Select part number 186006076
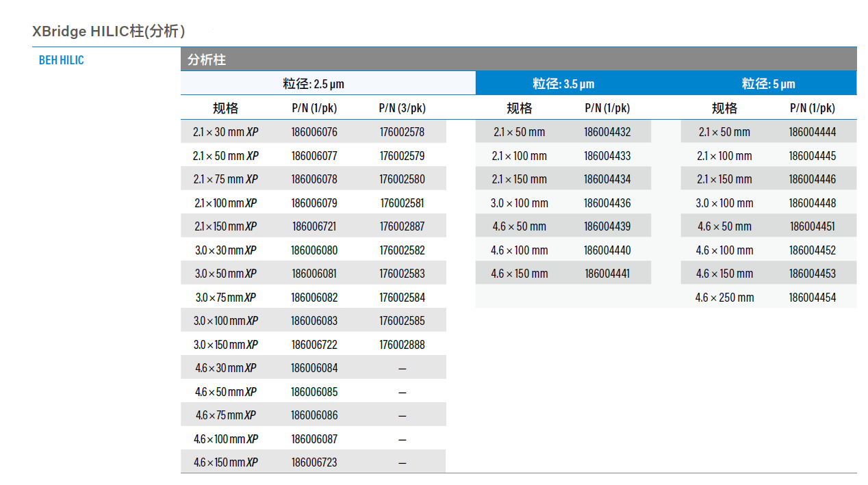This screenshot has width=868, height=485. coord(314,132)
